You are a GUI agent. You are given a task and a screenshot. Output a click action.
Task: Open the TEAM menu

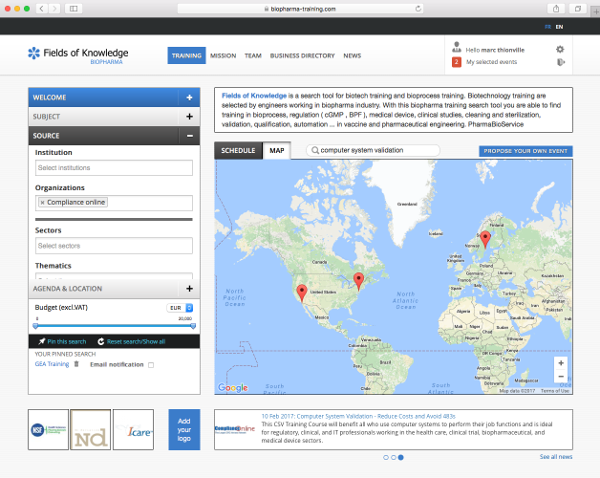253,55
